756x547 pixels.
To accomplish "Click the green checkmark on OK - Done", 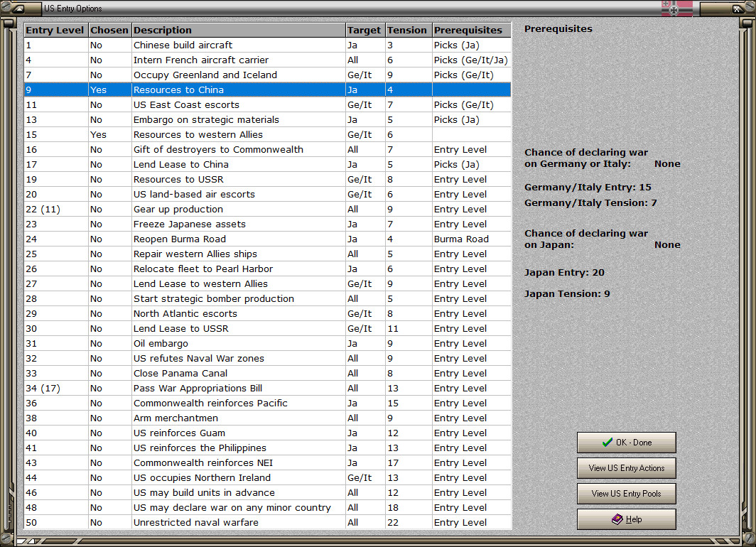I will (x=607, y=443).
